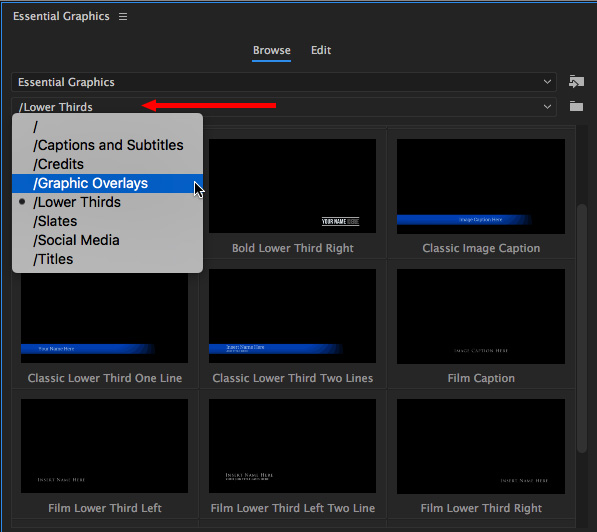
Task: Switch to the Edit tab
Action: coord(321,50)
